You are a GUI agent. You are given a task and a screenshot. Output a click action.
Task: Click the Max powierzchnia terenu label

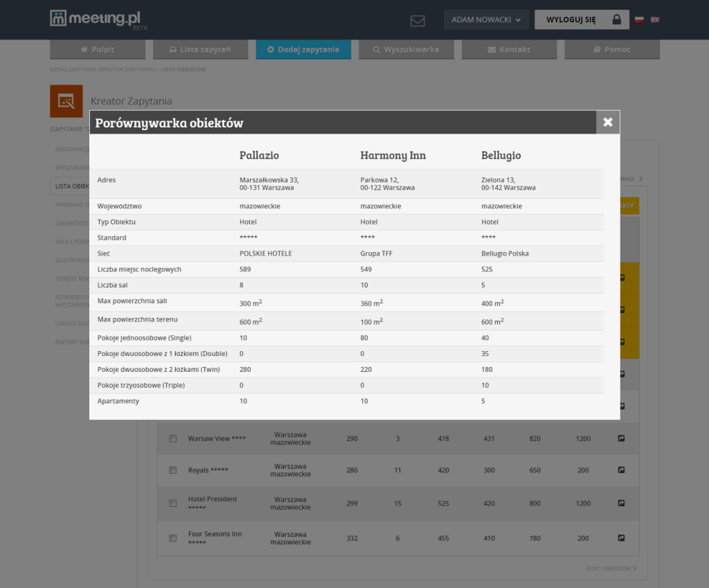click(138, 320)
